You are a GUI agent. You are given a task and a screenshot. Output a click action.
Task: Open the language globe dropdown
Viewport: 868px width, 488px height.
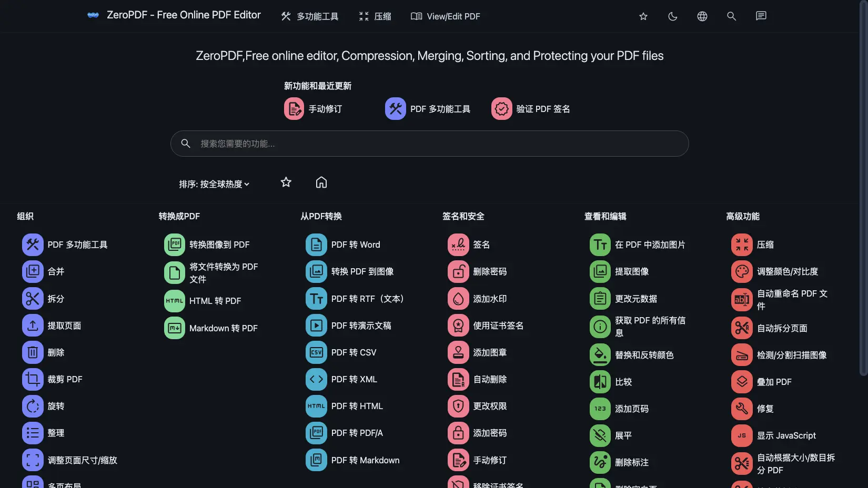tap(702, 16)
